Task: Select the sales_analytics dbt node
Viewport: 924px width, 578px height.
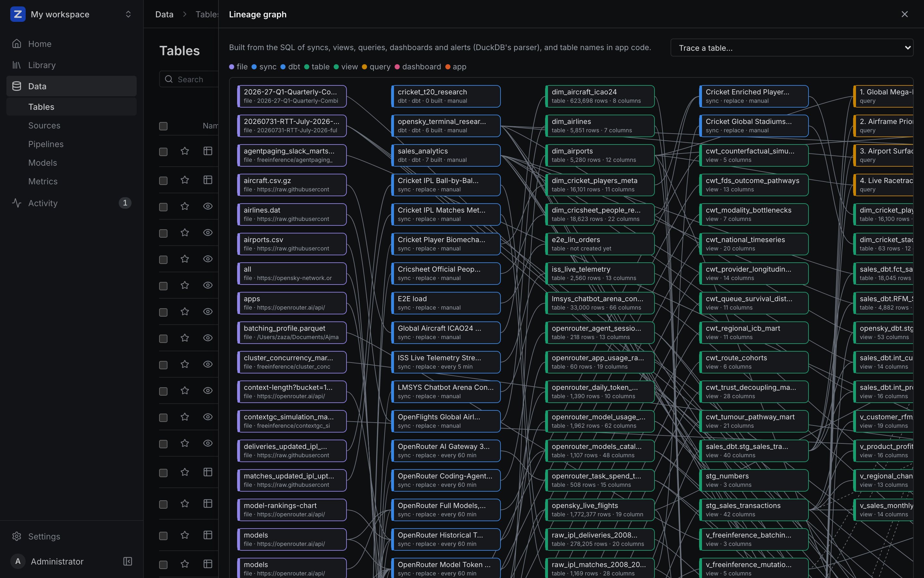Action: coord(446,155)
